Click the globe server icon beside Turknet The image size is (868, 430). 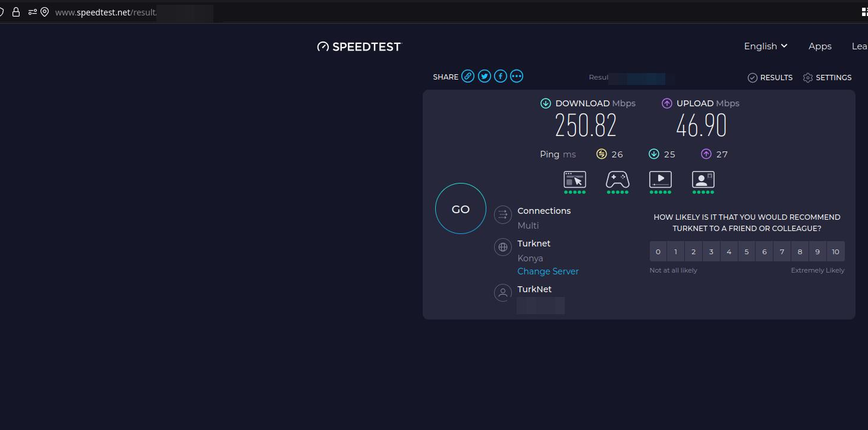[503, 247]
